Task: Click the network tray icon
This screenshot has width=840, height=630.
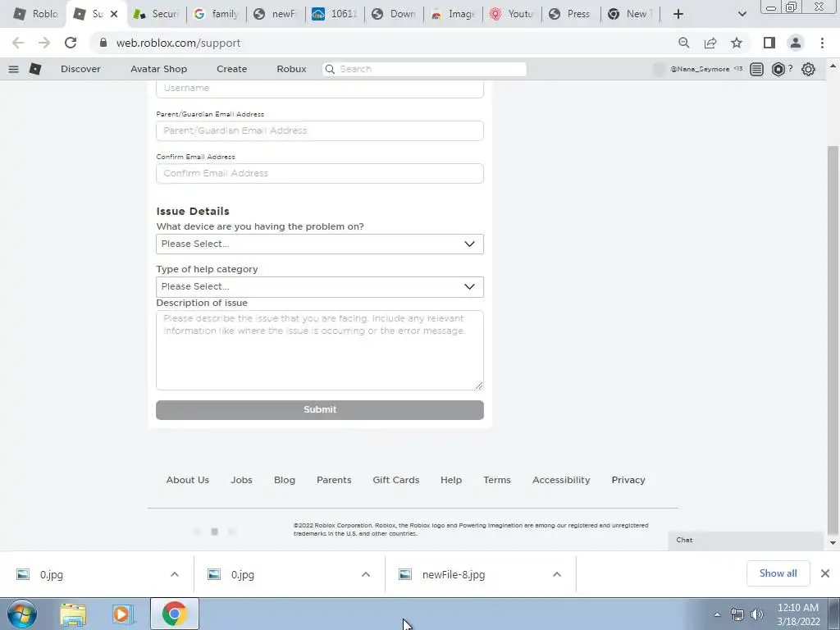Action: [737, 614]
